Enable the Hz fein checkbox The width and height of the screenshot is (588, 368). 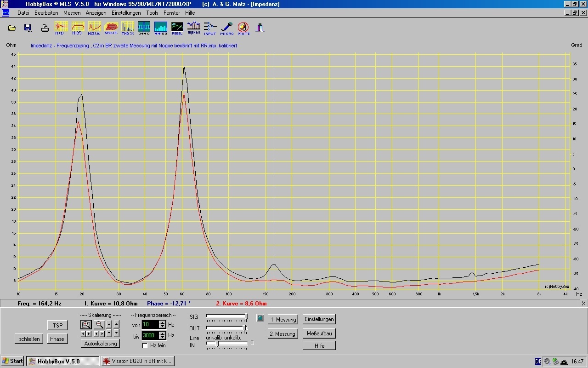pyautogui.click(x=145, y=345)
